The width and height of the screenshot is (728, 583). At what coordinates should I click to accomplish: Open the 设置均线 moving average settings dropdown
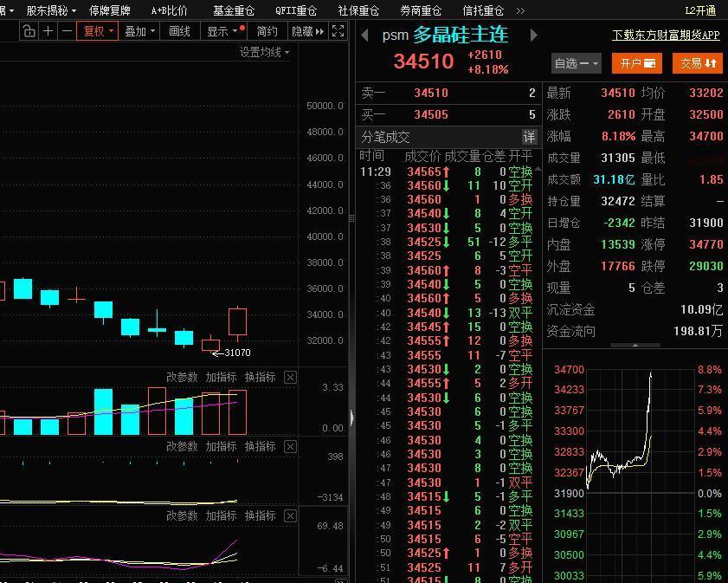click(x=262, y=52)
